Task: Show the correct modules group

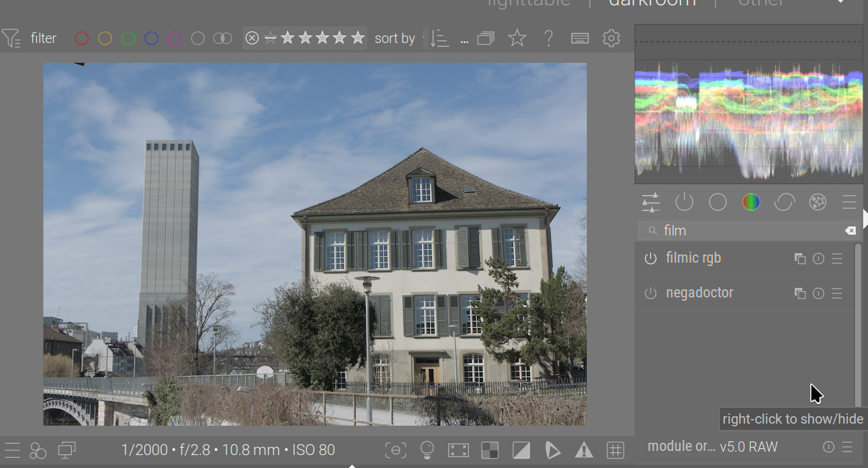Action: [x=785, y=202]
